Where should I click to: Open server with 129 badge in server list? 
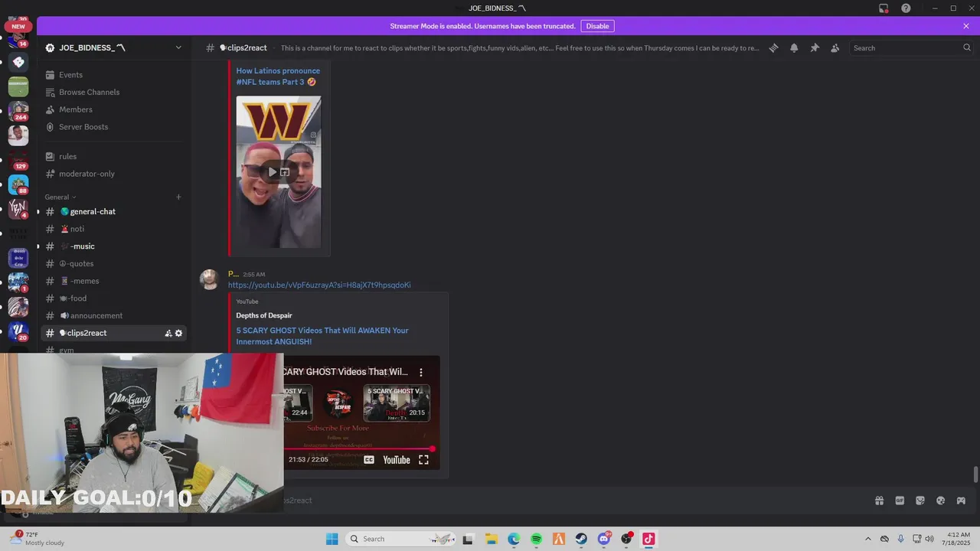[x=18, y=161]
